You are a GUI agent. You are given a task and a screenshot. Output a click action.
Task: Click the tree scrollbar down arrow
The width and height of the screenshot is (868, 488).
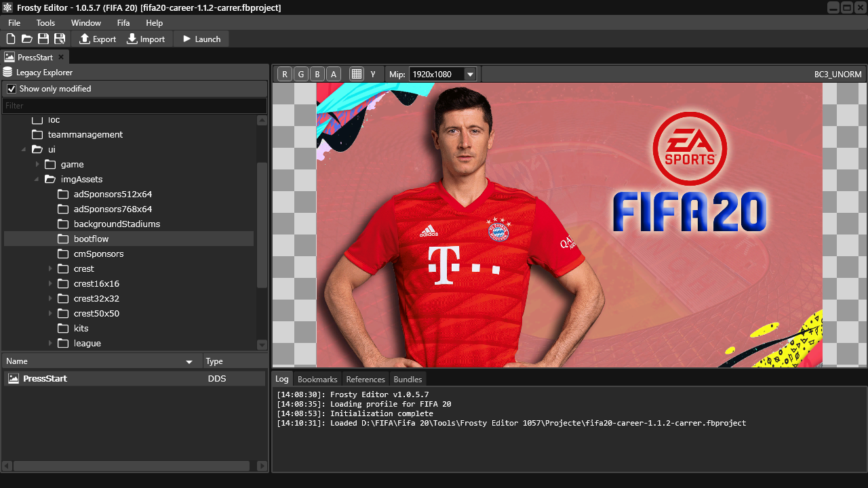(x=262, y=344)
